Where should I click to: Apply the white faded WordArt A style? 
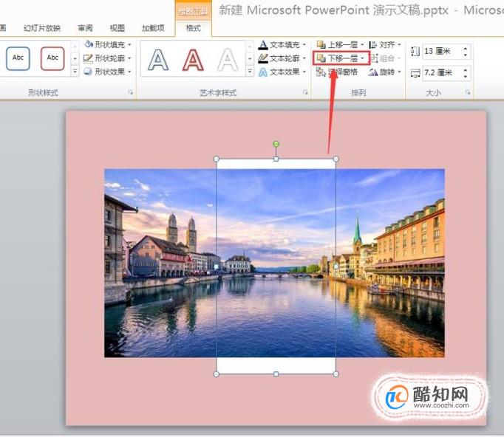point(228,59)
